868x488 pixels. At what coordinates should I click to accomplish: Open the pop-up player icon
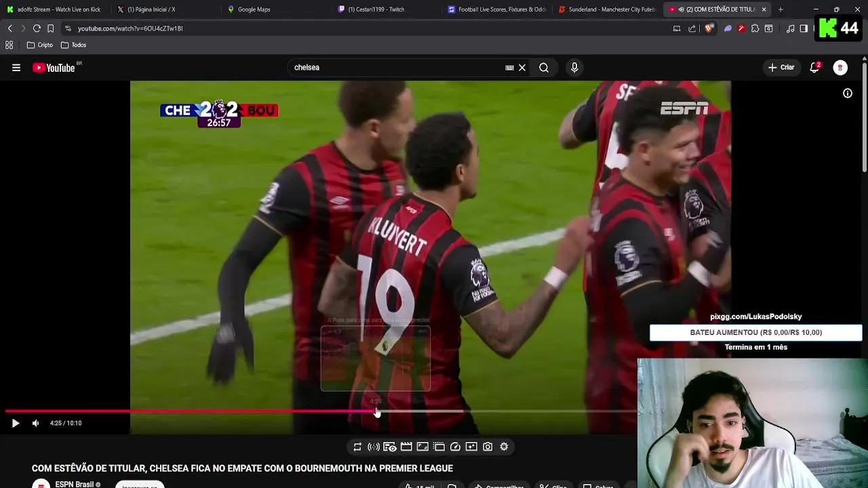[x=439, y=447]
